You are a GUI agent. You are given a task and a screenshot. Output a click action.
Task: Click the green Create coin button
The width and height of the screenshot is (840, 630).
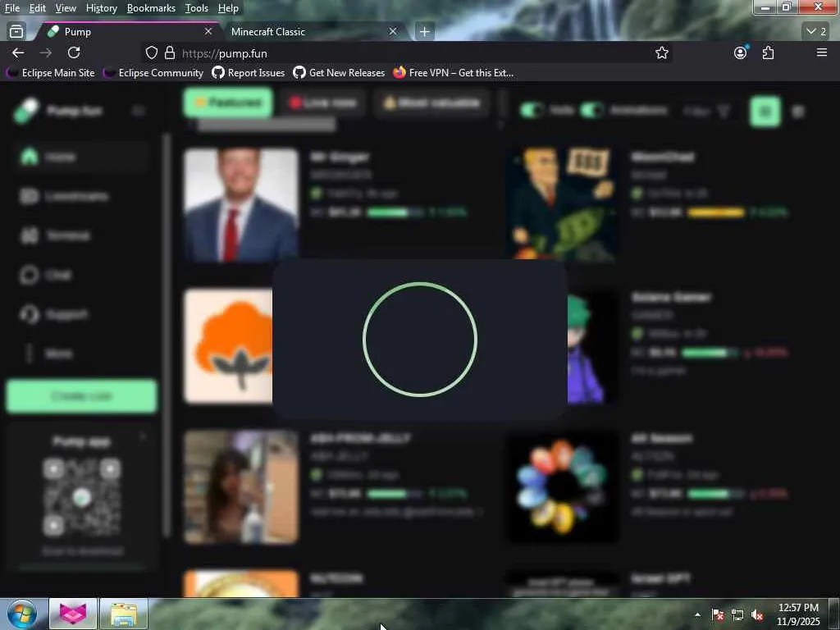coord(81,396)
